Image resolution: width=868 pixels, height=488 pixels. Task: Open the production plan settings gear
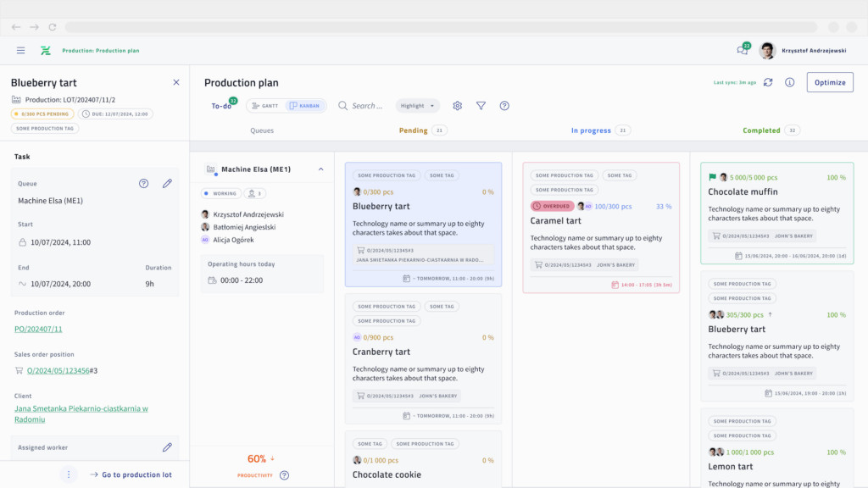pos(457,105)
